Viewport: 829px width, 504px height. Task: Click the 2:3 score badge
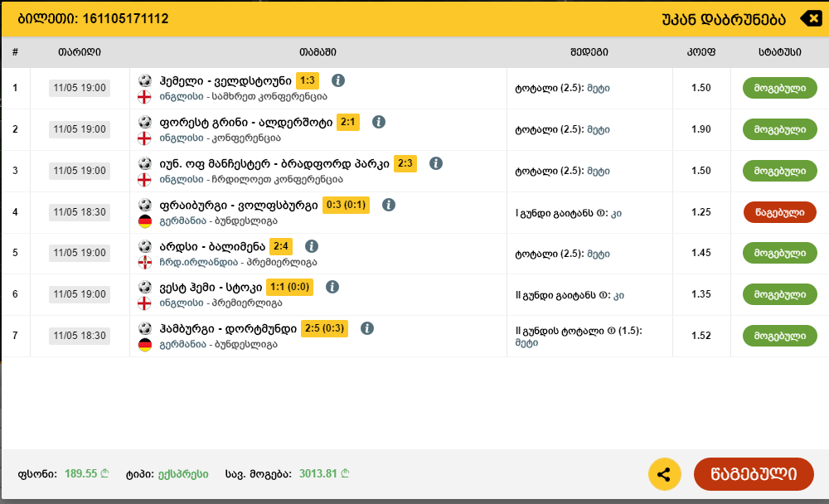point(405,163)
